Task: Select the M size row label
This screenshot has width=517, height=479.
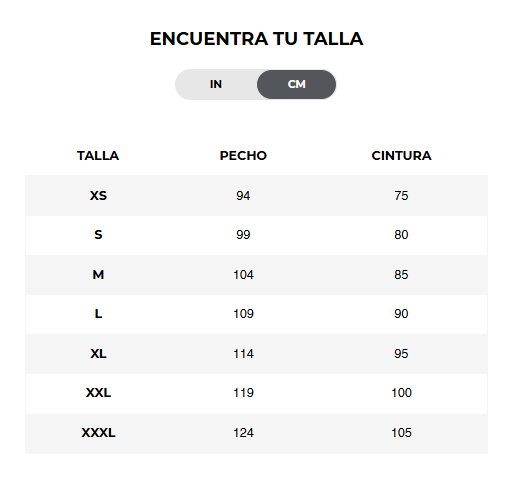Action: [x=98, y=275]
